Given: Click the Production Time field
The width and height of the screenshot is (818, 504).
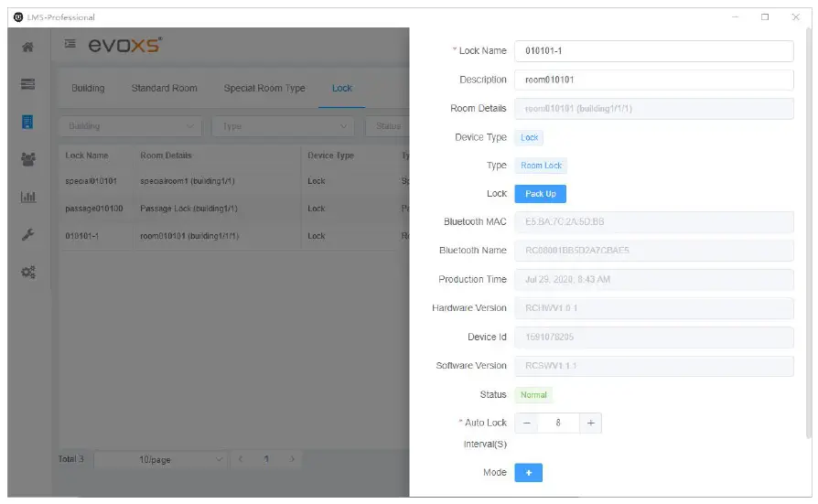Looking at the screenshot, I should point(653,280).
